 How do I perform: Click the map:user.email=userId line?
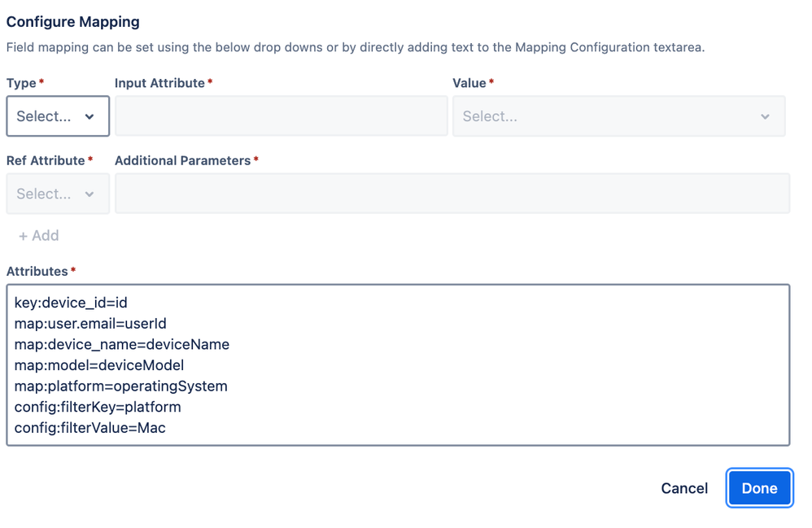coord(90,324)
